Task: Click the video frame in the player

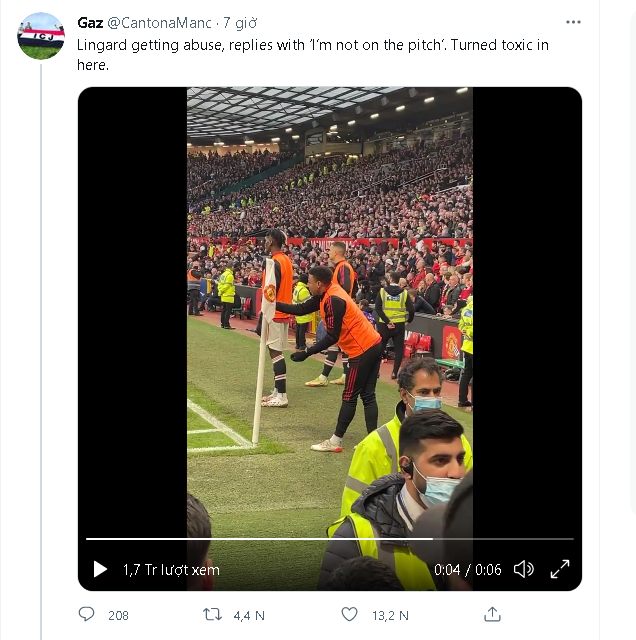Action: [x=330, y=310]
